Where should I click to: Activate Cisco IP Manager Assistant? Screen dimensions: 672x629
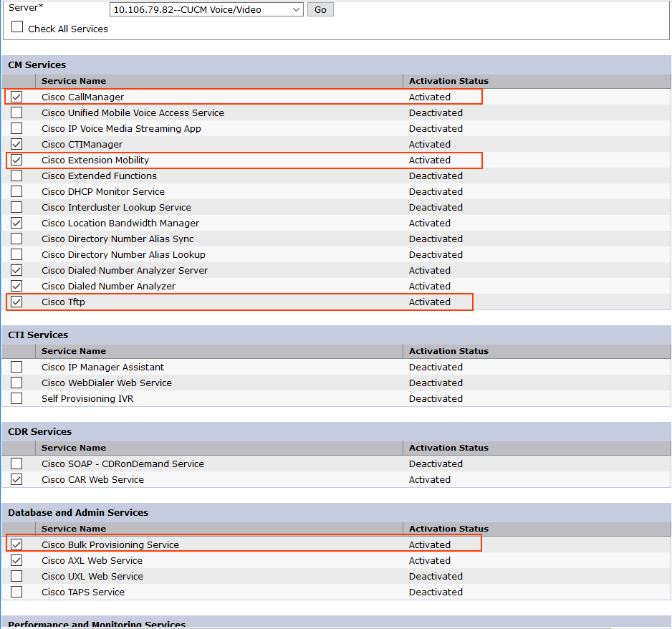click(x=16, y=367)
